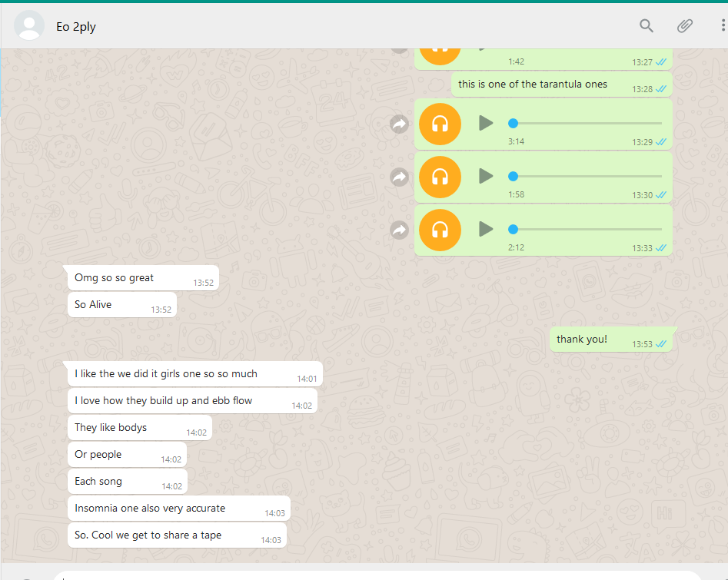Forward the 3:14 audio message
This screenshot has width=728, height=580.
point(399,124)
